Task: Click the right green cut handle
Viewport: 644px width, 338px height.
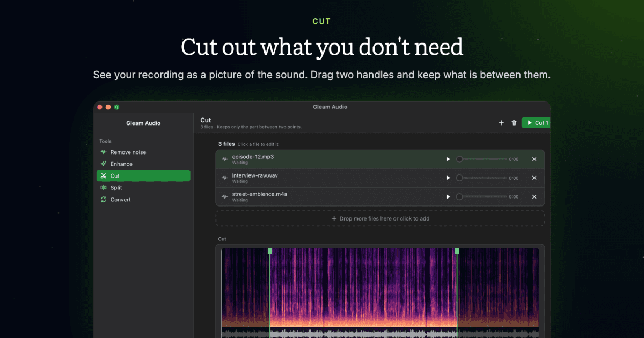Action: [457, 251]
